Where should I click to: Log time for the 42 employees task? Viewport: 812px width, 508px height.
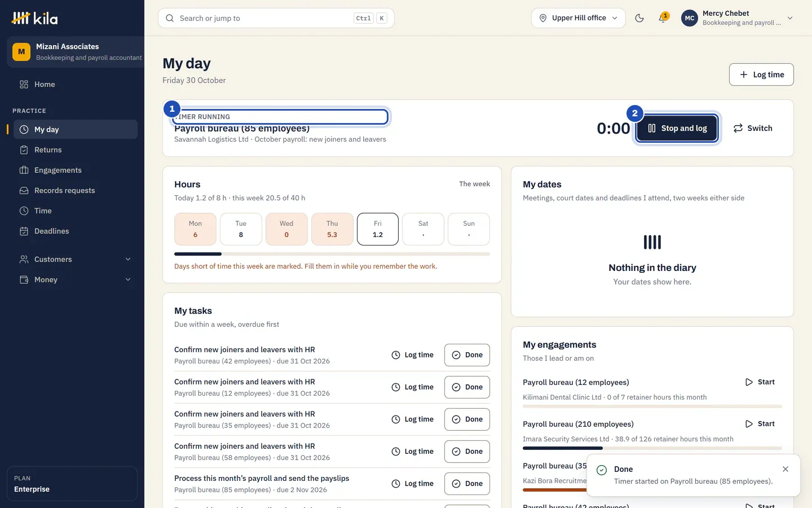[x=413, y=355]
